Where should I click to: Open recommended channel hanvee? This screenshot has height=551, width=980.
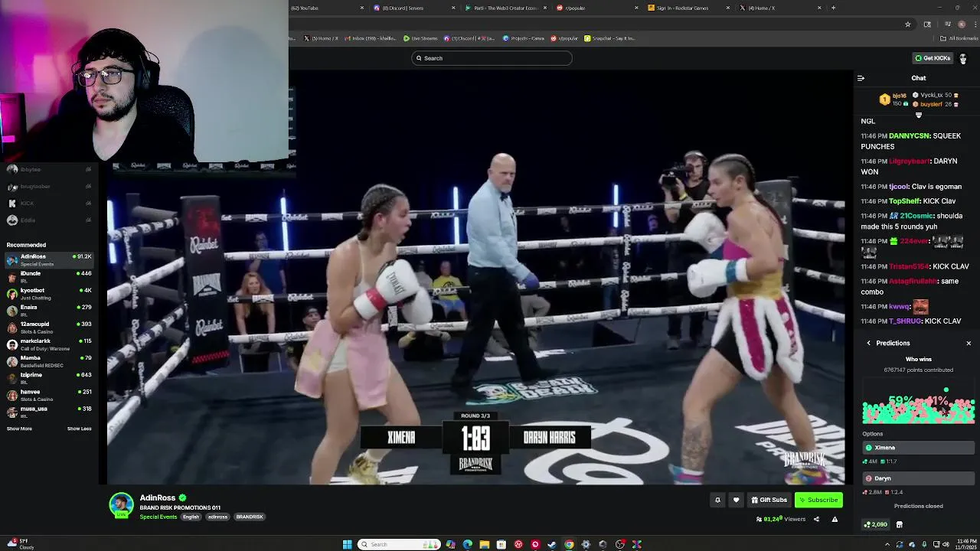[49, 395]
